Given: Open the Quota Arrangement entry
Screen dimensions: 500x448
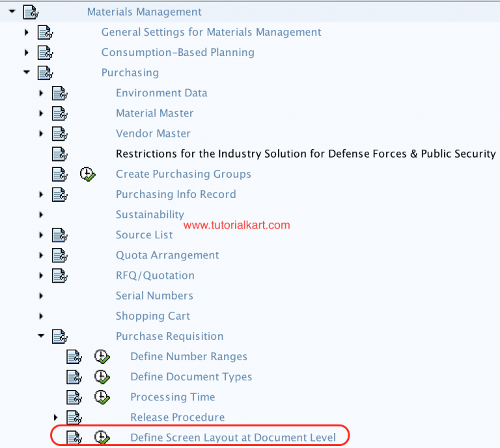Looking at the screenshot, I should [167, 255].
